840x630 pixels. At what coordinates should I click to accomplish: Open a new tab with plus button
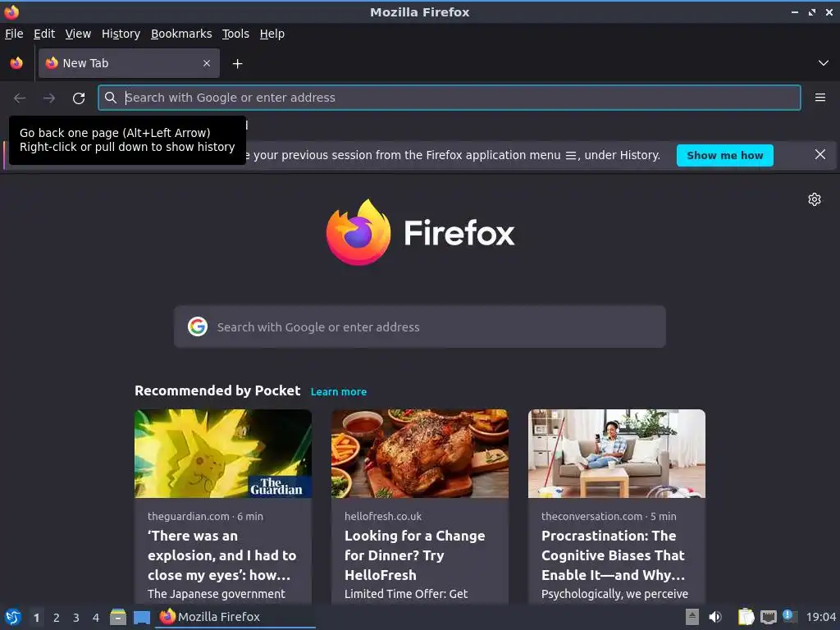pyautogui.click(x=237, y=64)
